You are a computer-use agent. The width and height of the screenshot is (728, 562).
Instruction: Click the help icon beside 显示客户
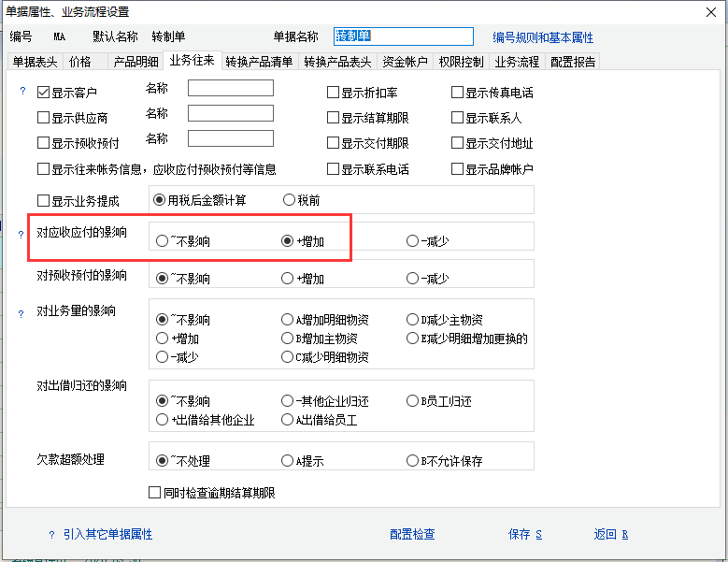point(23,92)
